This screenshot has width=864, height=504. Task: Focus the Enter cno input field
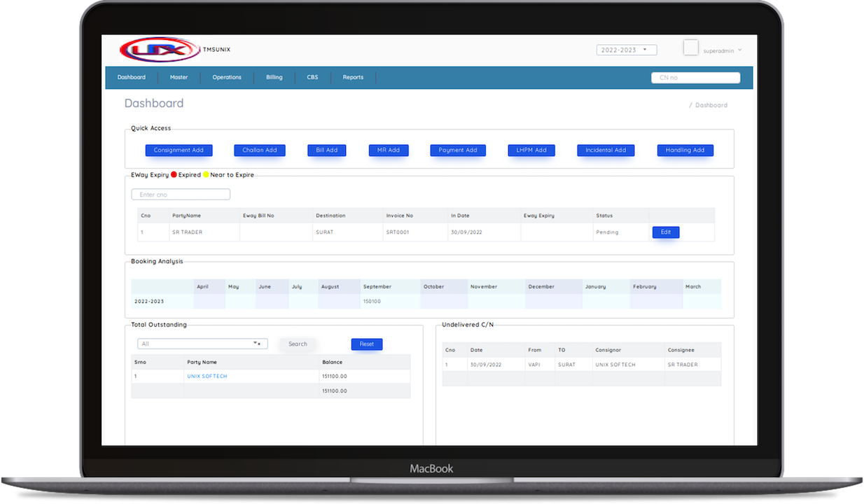click(x=181, y=195)
